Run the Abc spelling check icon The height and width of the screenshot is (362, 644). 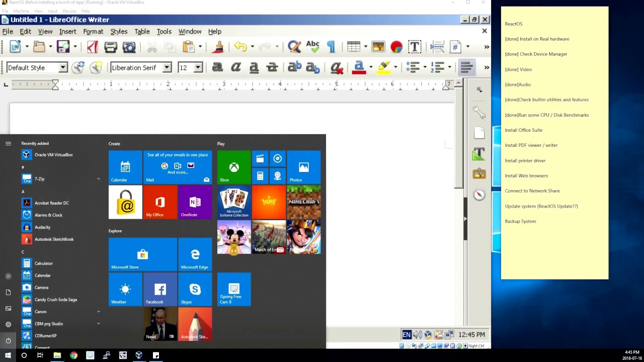tap(312, 47)
